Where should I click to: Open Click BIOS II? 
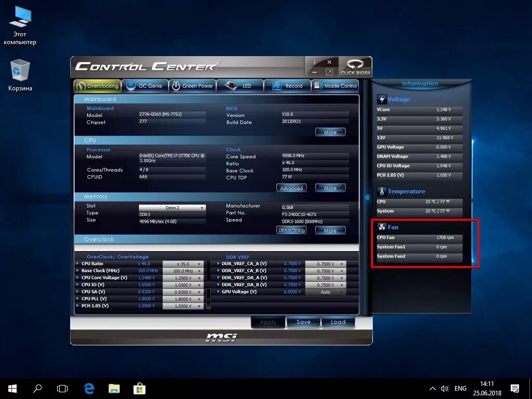coord(355,67)
